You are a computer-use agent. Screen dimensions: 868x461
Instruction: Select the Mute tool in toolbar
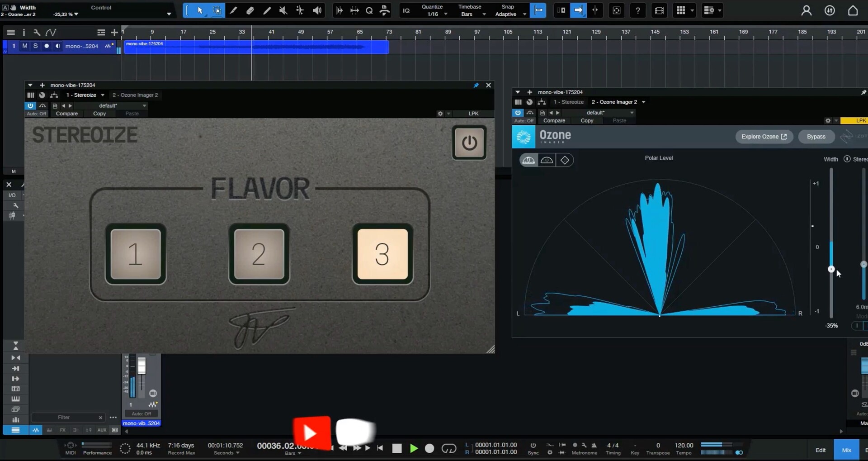coord(283,10)
